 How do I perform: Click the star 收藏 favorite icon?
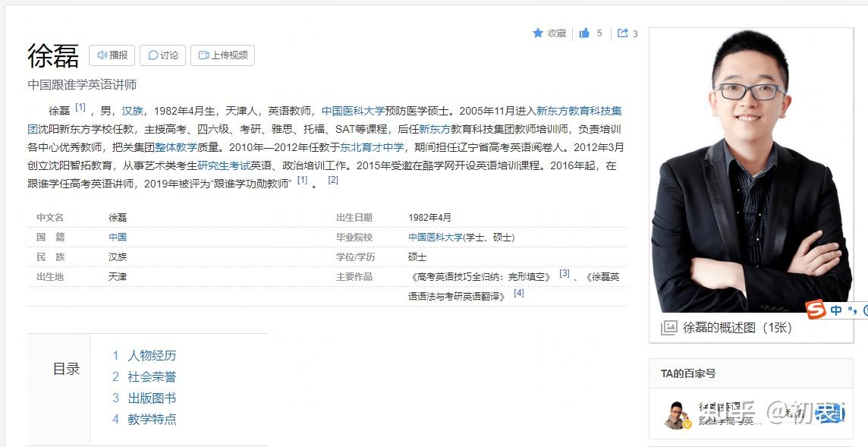point(537,33)
